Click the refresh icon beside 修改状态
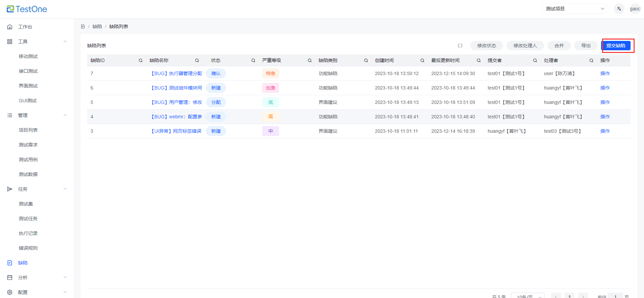 point(460,46)
